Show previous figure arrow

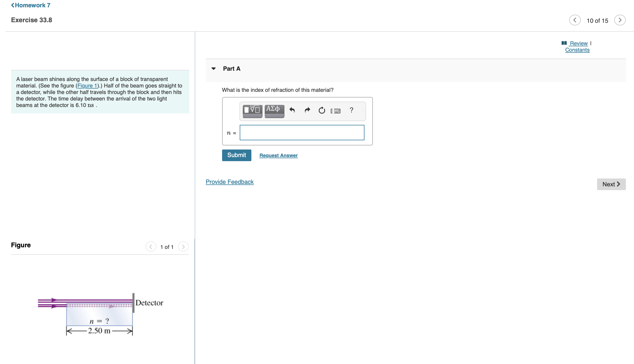click(x=151, y=247)
